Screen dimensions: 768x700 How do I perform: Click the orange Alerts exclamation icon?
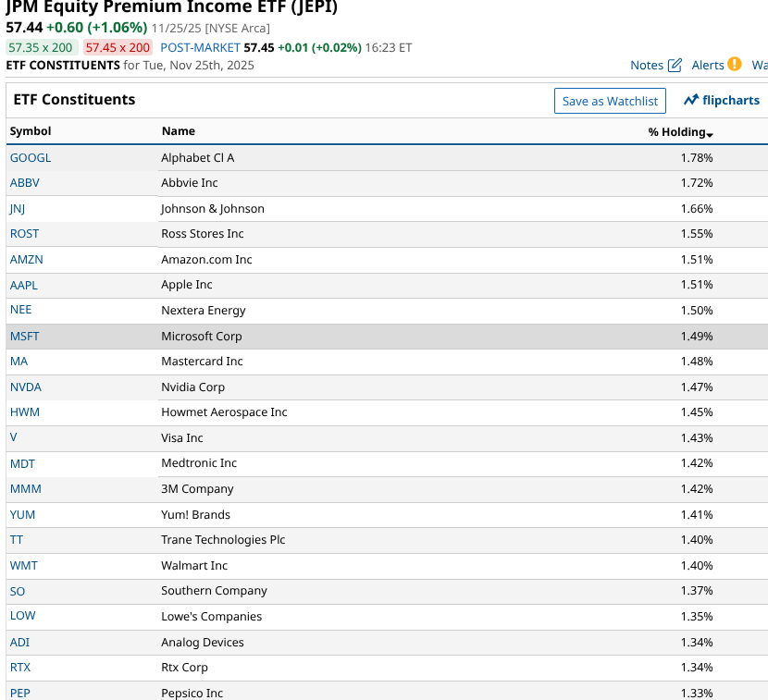click(x=734, y=64)
